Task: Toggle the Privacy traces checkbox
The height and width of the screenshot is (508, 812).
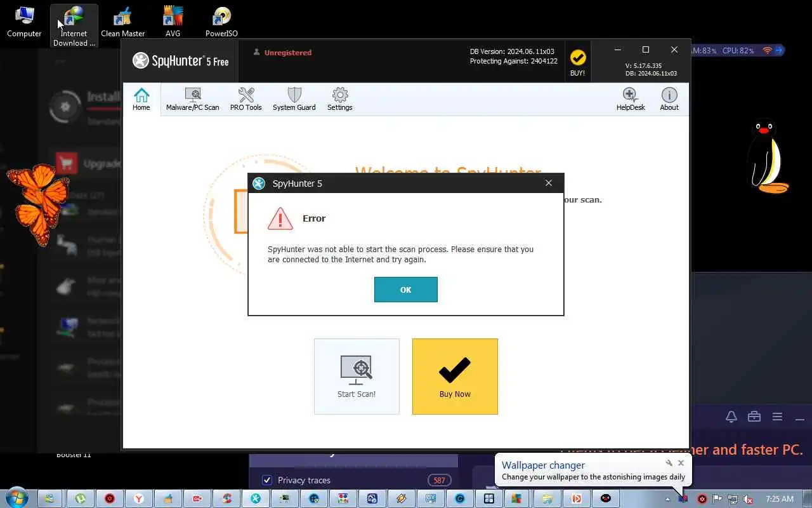Action: pos(267,480)
